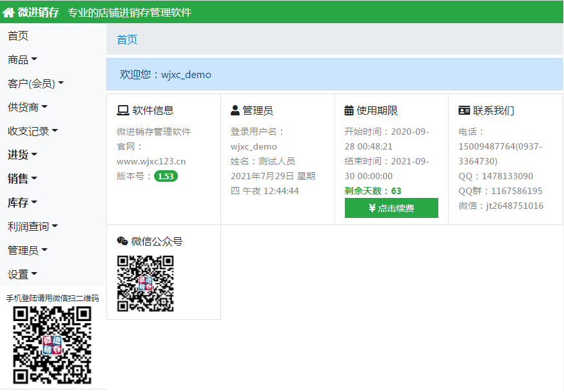The width and height of the screenshot is (564, 392).
Task: Click the green 1.53 version badge
Action: coord(166,176)
